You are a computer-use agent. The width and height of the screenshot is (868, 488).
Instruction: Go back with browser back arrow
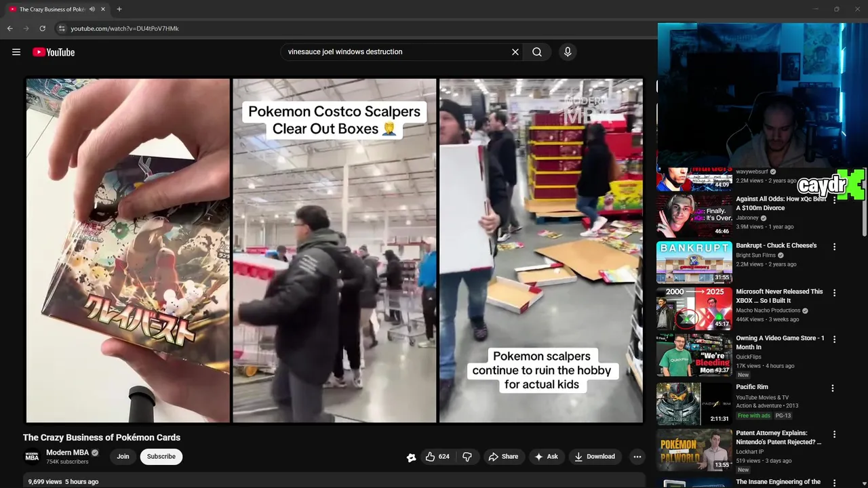coord(9,28)
